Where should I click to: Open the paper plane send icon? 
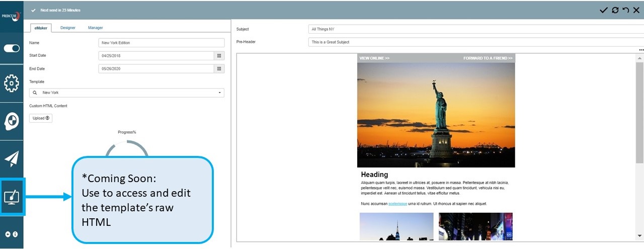click(12, 159)
